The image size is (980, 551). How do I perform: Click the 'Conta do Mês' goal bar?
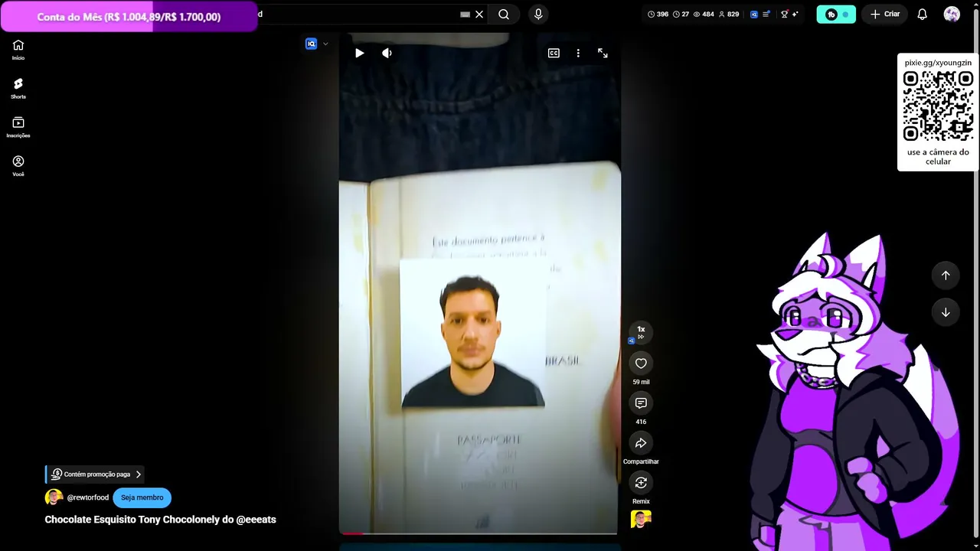pos(129,16)
